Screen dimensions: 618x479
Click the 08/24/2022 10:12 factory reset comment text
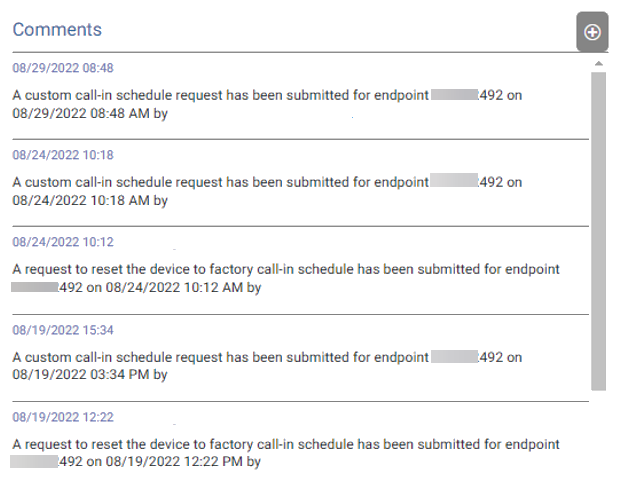click(286, 278)
